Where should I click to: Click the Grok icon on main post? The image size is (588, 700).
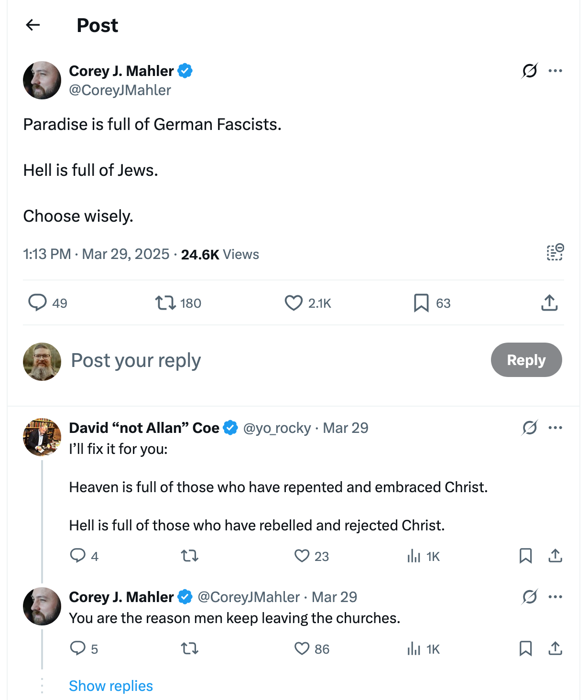pyautogui.click(x=530, y=71)
